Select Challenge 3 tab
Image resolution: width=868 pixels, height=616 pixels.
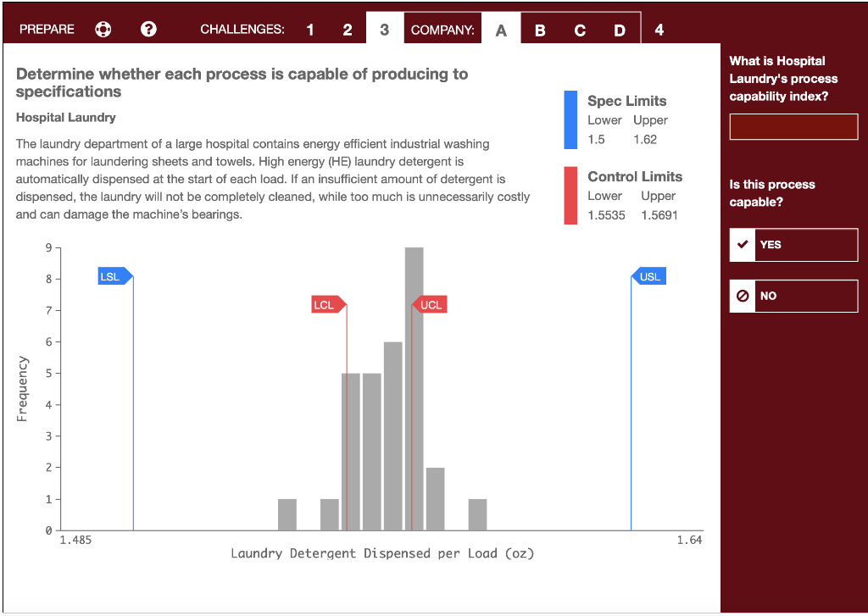[x=385, y=30]
